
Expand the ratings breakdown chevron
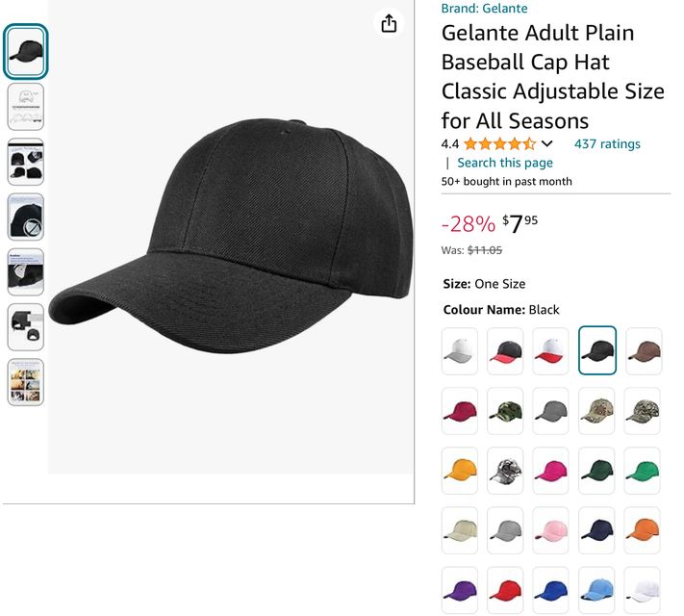click(x=547, y=144)
